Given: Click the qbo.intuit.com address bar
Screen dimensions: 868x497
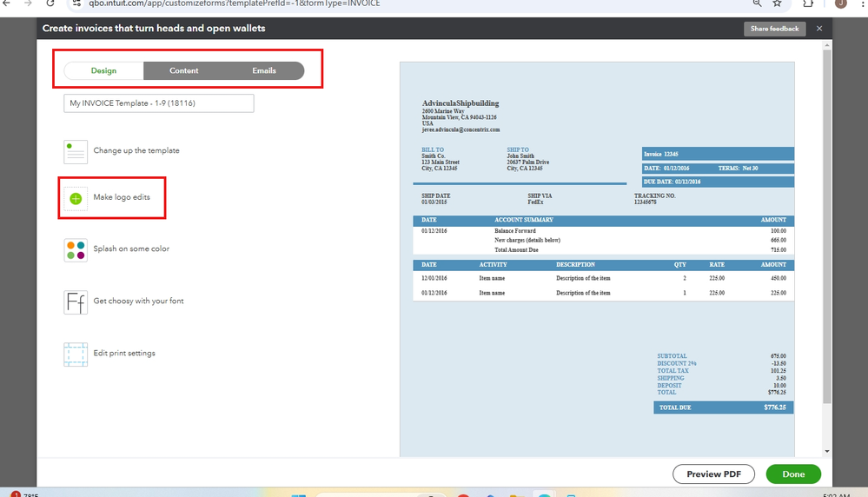Looking at the screenshot, I should [x=409, y=3].
